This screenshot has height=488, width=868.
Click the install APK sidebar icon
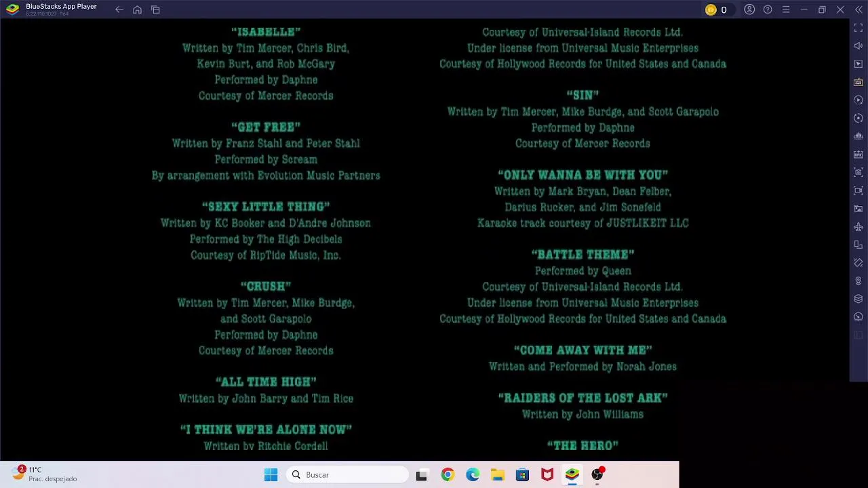coord(859,154)
